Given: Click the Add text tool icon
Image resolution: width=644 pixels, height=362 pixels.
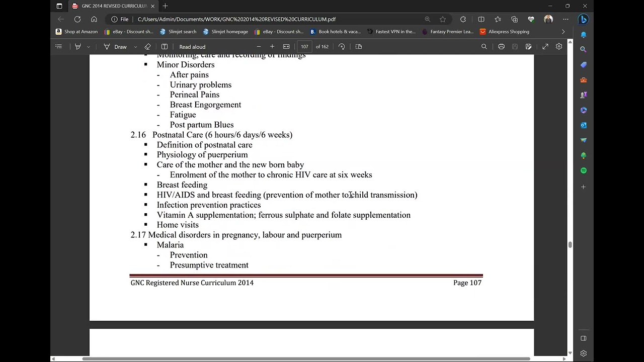Looking at the screenshot, I should 165,47.
